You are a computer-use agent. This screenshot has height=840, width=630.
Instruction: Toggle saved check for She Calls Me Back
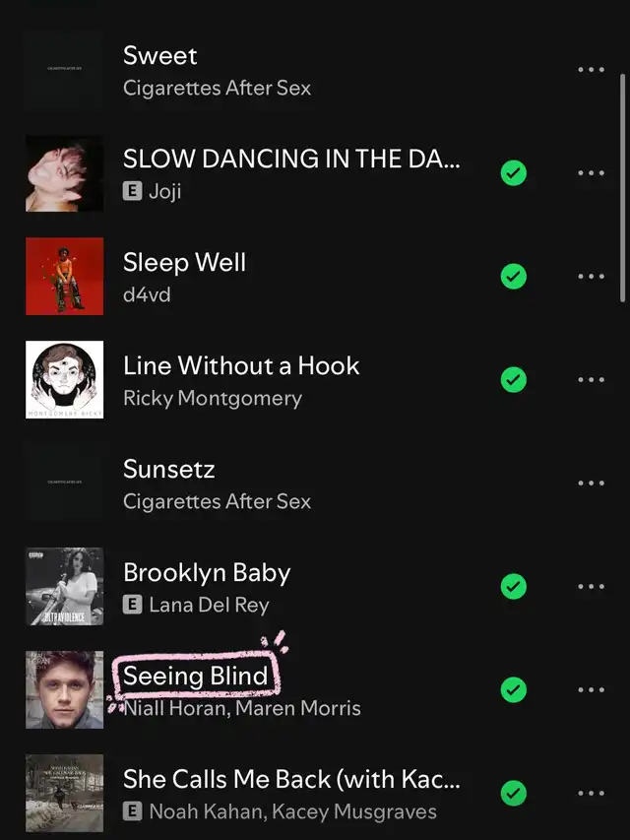click(513, 794)
